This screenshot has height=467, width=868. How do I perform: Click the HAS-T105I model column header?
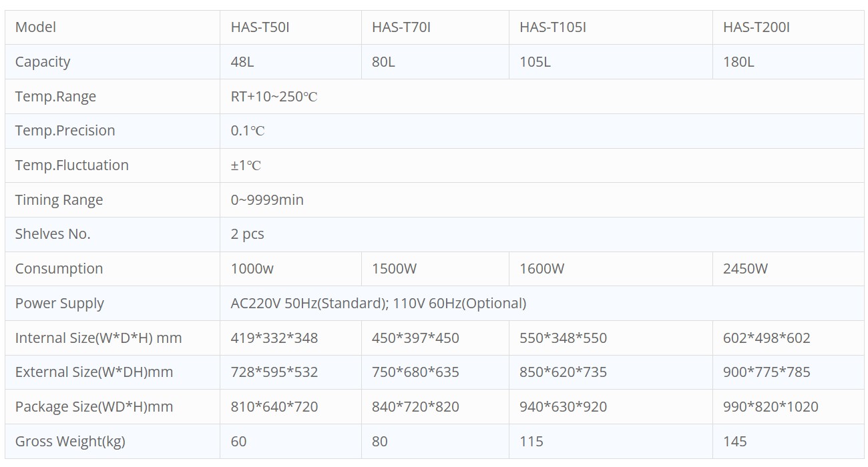(x=553, y=27)
